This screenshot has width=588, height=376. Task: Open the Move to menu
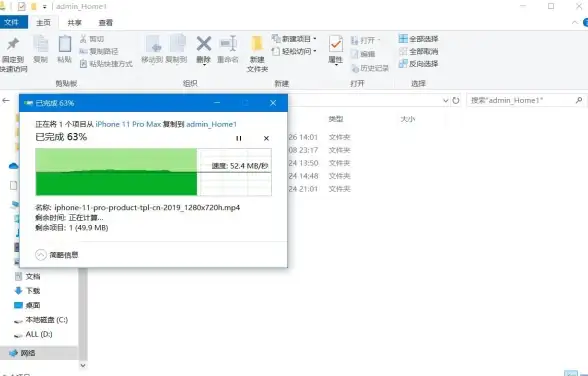click(x=152, y=49)
